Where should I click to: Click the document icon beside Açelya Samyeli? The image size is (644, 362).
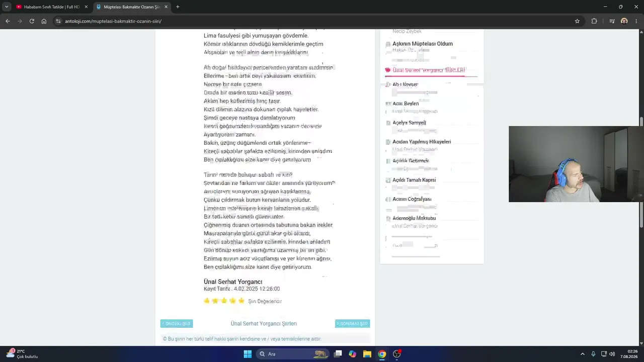(x=388, y=123)
